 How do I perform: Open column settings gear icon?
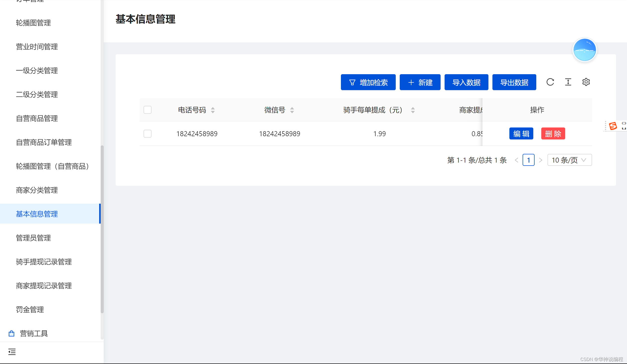coord(586,82)
